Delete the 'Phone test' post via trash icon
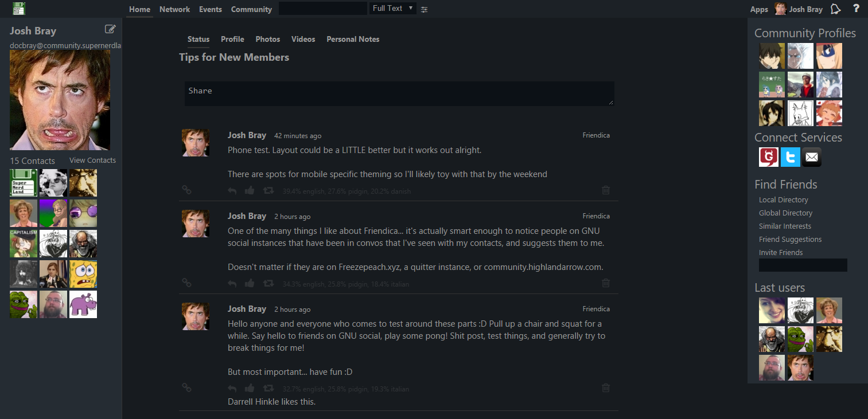The image size is (868, 419). pos(606,190)
